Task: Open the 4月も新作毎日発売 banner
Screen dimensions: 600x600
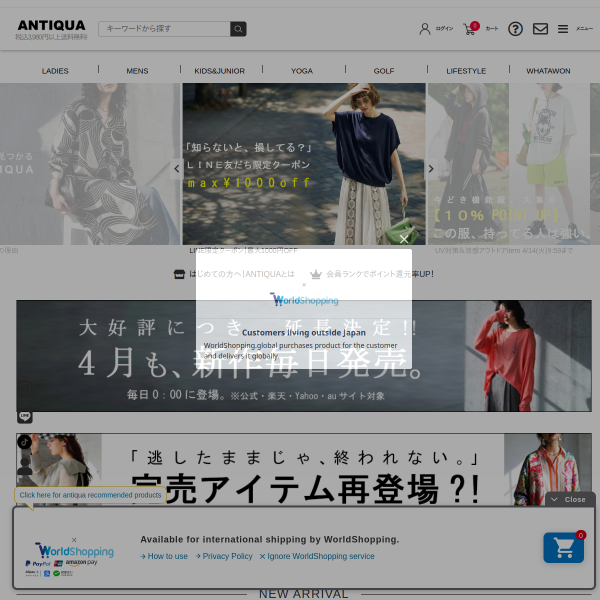Action: tap(304, 356)
